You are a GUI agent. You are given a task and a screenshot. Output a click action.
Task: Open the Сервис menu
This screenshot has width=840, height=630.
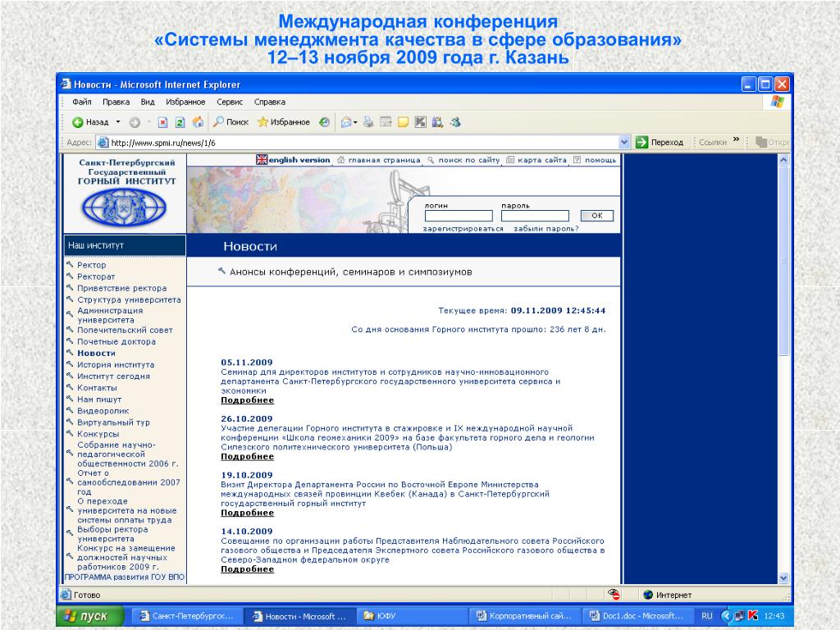tap(230, 102)
